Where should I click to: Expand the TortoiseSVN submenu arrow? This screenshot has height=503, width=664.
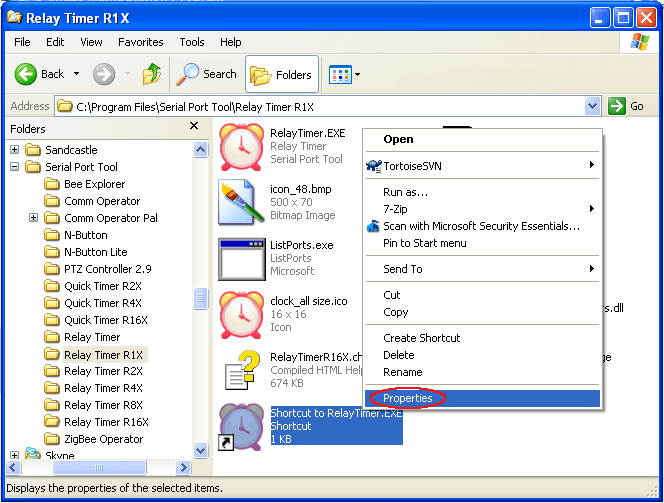coord(592,165)
